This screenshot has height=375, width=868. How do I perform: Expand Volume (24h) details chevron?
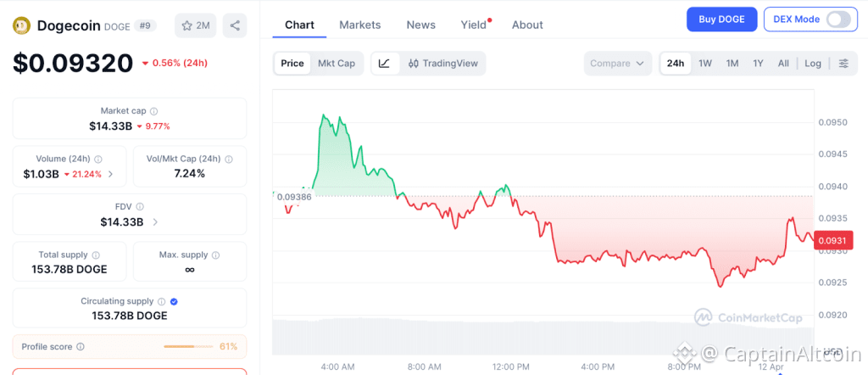point(111,174)
